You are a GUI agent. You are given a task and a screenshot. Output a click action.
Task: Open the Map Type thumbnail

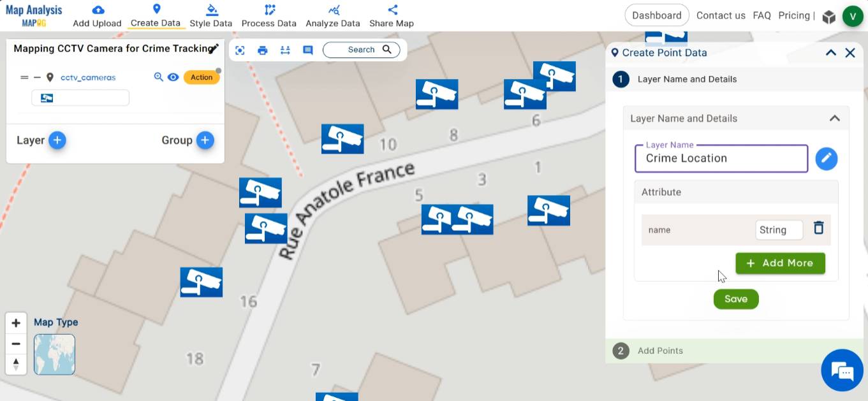coord(54,354)
